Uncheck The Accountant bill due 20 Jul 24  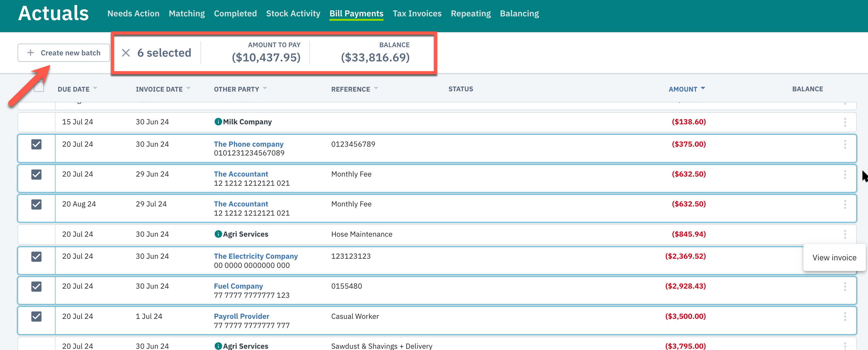point(37,174)
